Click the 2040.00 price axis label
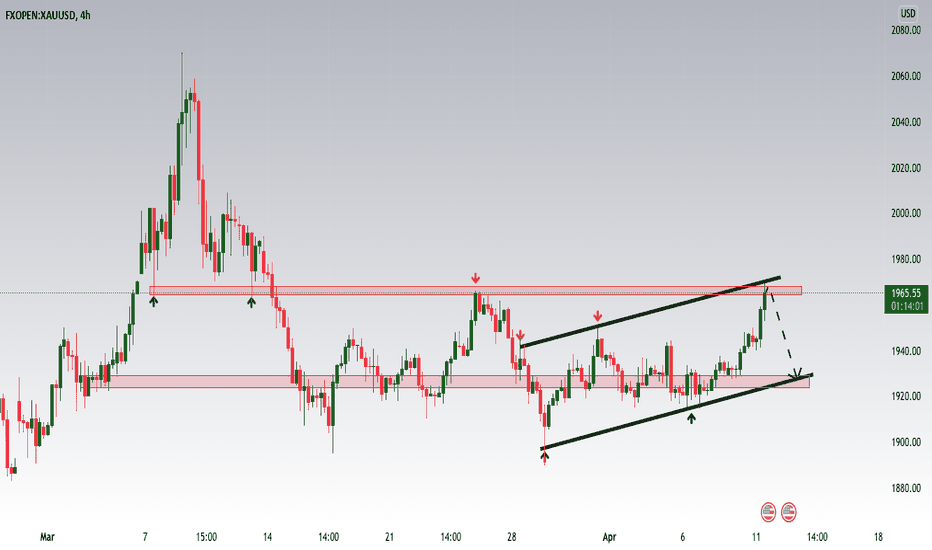The width and height of the screenshot is (932, 550). pyautogui.click(x=906, y=122)
